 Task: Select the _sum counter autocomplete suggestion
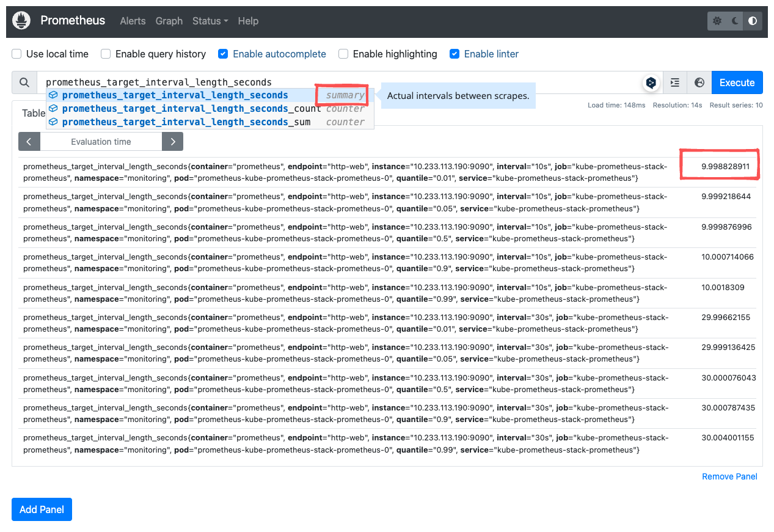tap(210, 122)
